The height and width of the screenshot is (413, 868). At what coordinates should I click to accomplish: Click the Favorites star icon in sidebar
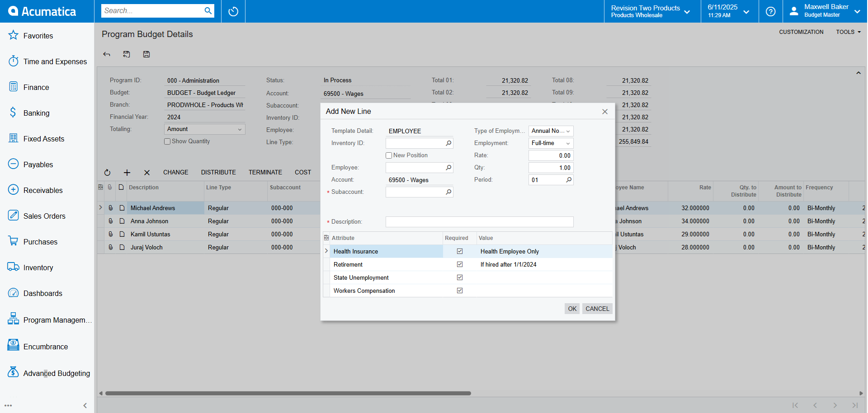click(13, 35)
